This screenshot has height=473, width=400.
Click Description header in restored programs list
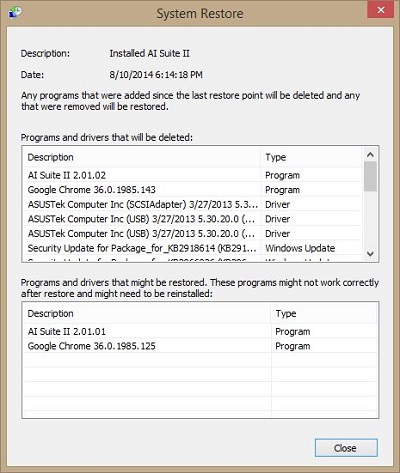point(147,314)
